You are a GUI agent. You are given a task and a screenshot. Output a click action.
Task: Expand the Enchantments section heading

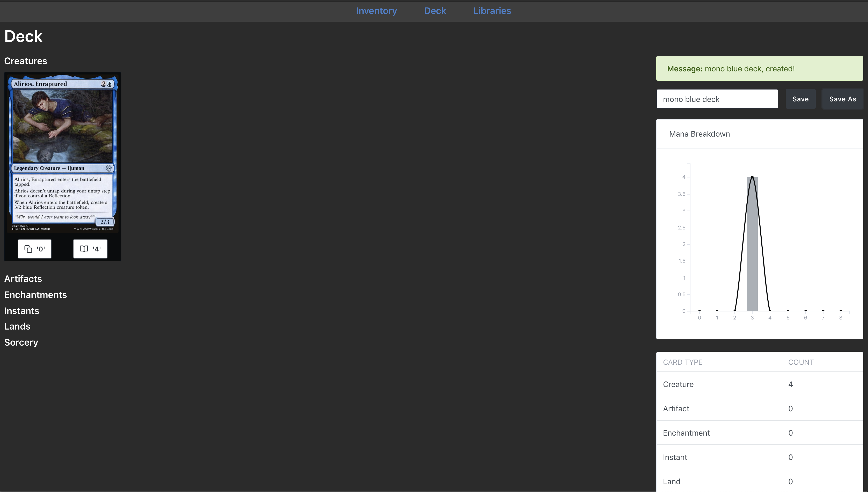pos(35,295)
